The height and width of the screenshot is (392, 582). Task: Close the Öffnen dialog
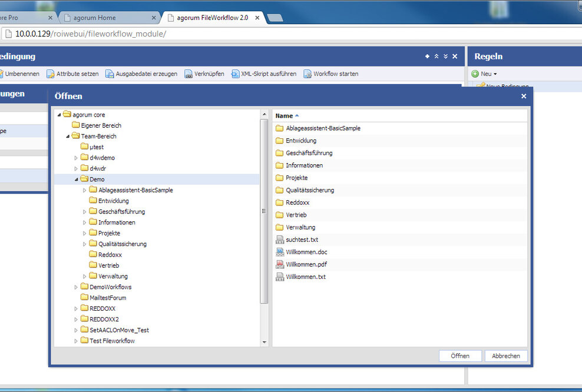tap(524, 96)
